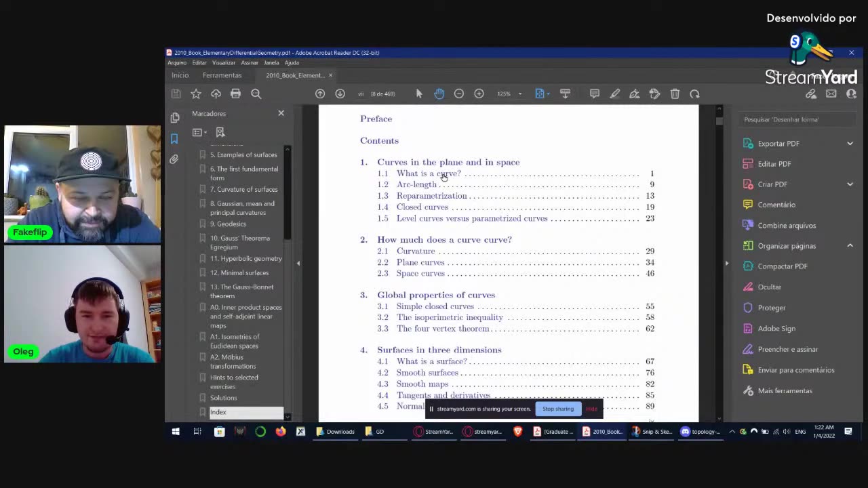Star the document with the bookmark star icon

[196, 94]
